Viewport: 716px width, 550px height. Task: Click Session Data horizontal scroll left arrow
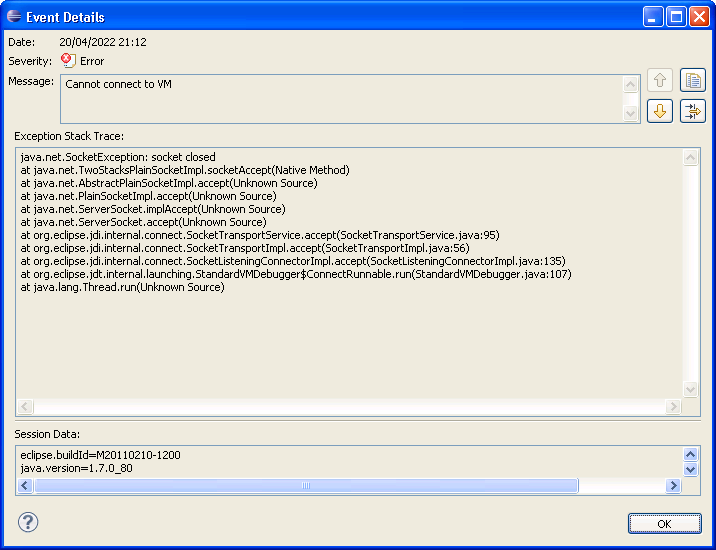25,485
